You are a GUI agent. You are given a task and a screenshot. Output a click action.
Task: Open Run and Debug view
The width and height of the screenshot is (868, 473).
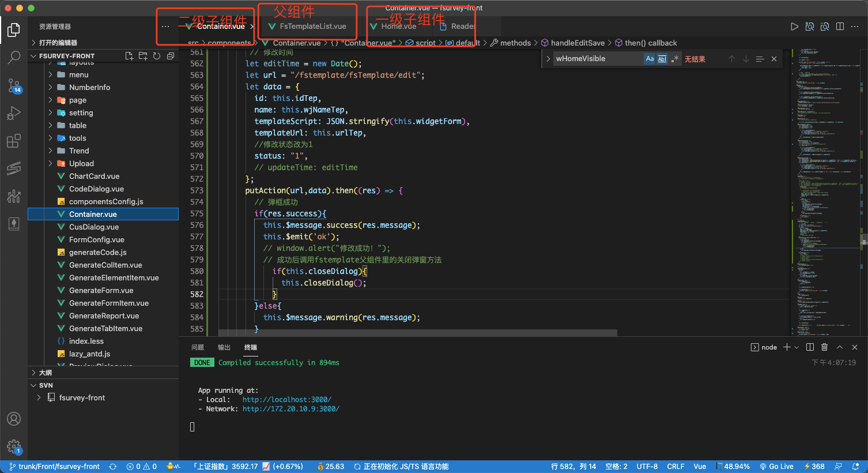pos(14,113)
